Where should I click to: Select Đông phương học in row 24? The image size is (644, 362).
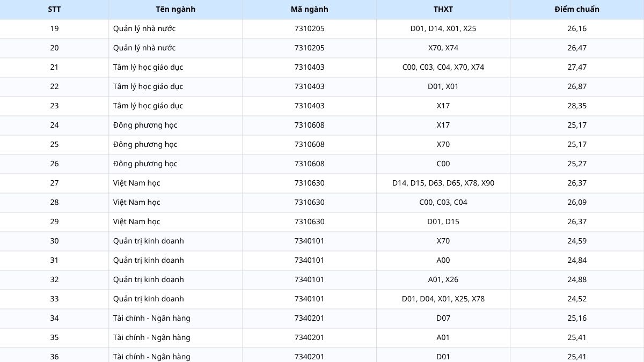click(x=145, y=125)
